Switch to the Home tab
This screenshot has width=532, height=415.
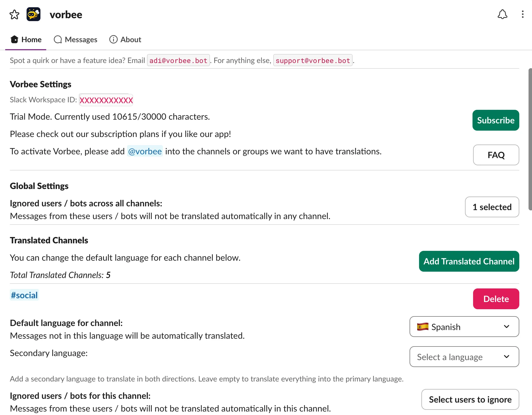pyautogui.click(x=26, y=40)
